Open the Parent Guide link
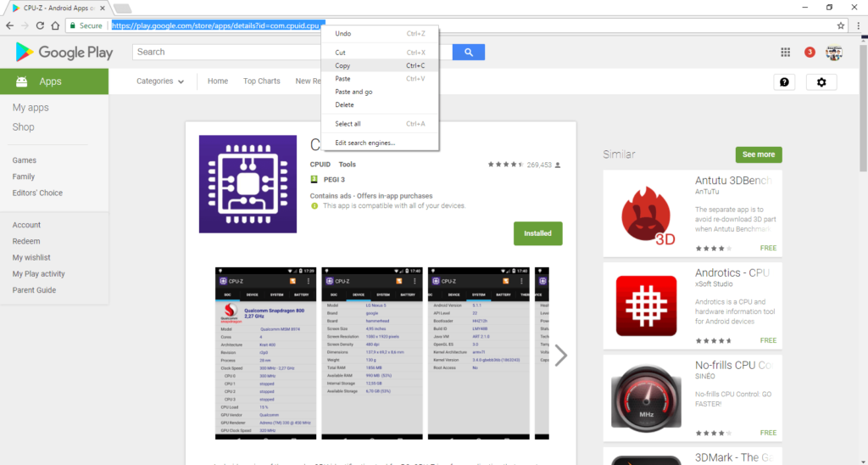The height and width of the screenshot is (465, 868). pos(34,290)
